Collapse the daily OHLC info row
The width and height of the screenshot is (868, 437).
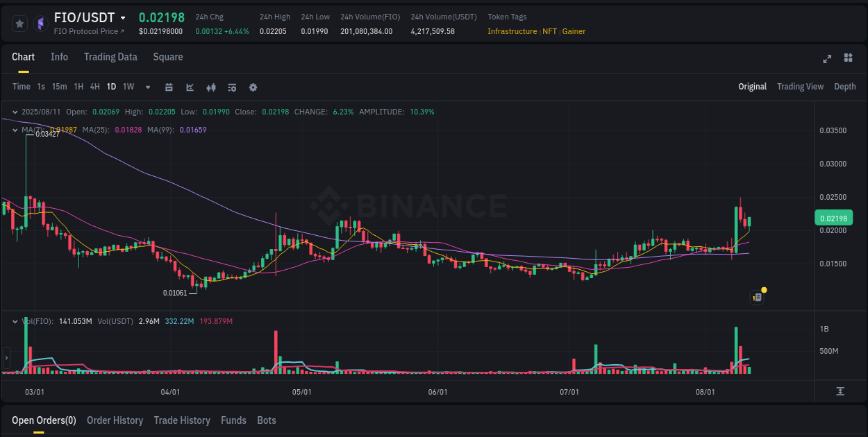(15, 111)
